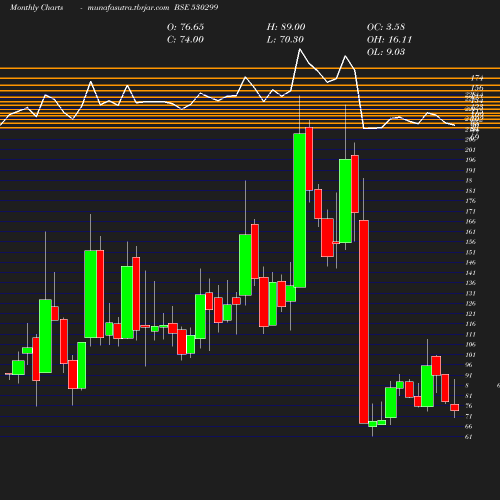Click the highest peak of the white line
Screen dimensions: 500x500
[x=300, y=49]
